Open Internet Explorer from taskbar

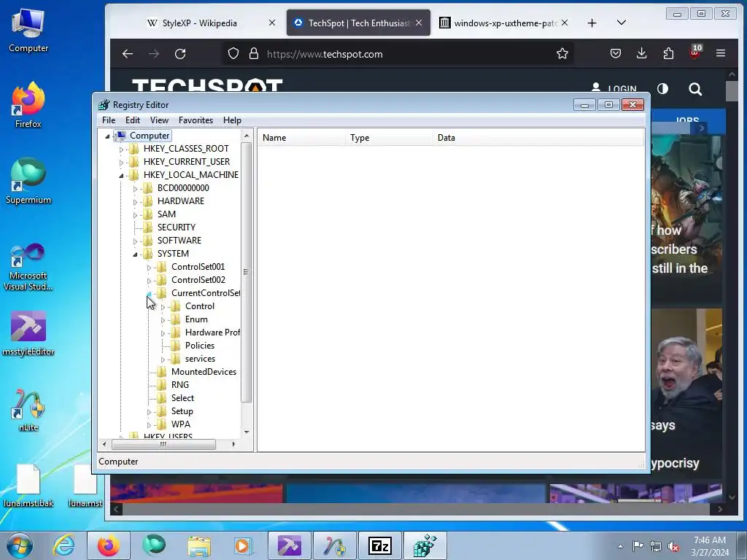click(x=64, y=545)
